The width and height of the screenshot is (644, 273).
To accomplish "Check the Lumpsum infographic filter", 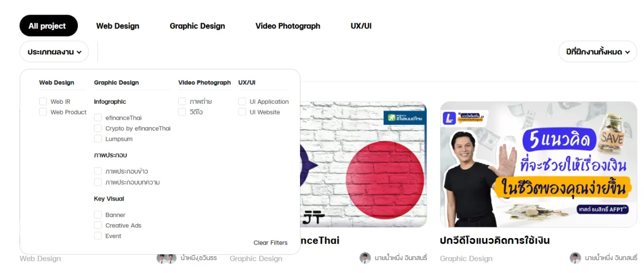I will [x=98, y=139].
